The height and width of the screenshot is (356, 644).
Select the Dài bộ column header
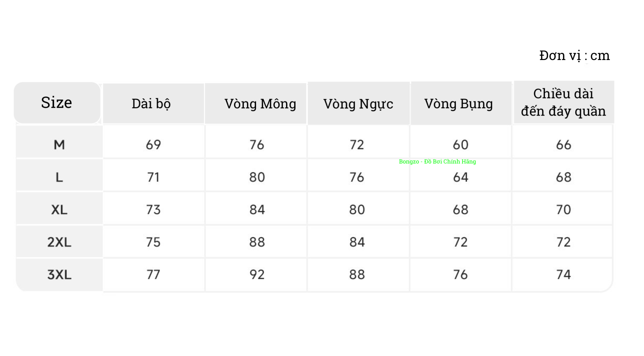pyautogui.click(x=151, y=104)
